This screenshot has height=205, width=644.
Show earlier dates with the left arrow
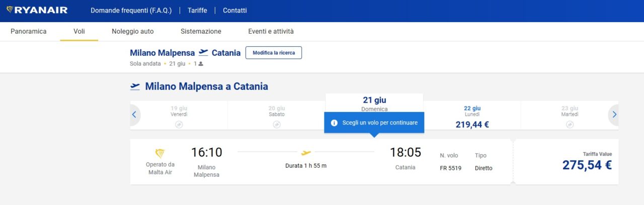(134, 115)
